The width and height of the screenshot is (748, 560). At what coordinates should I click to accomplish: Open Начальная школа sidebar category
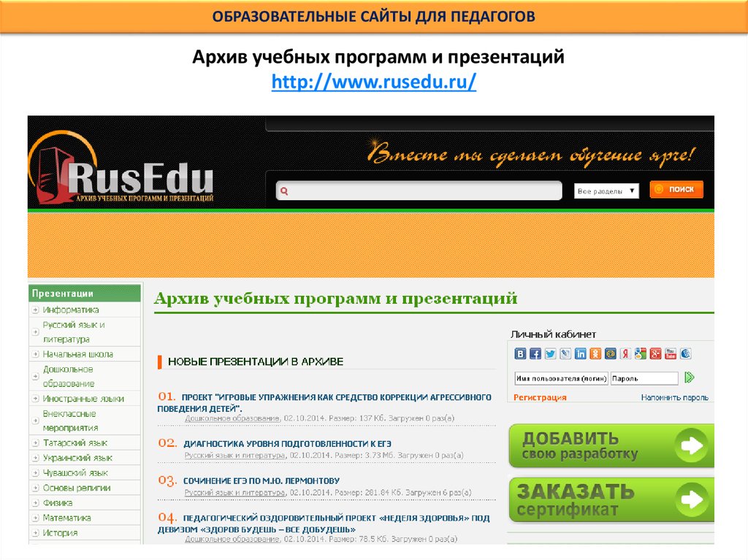pyautogui.click(x=77, y=354)
